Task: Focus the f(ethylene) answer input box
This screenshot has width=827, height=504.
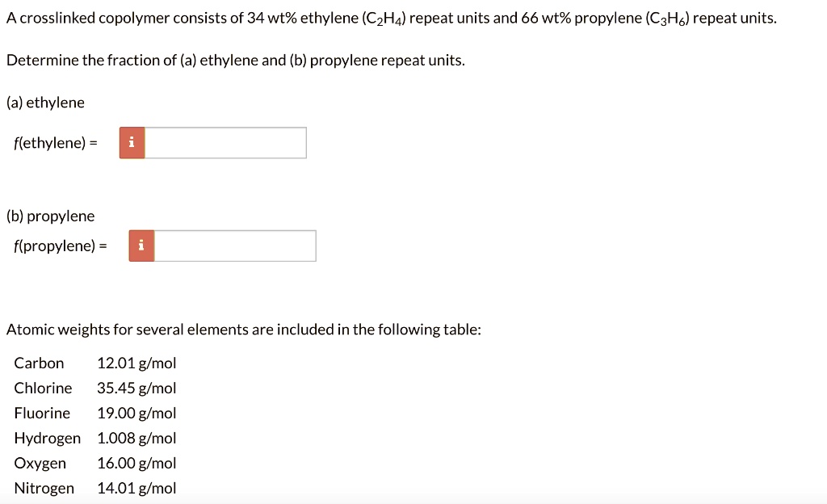Action: pyautogui.click(x=225, y=143)
